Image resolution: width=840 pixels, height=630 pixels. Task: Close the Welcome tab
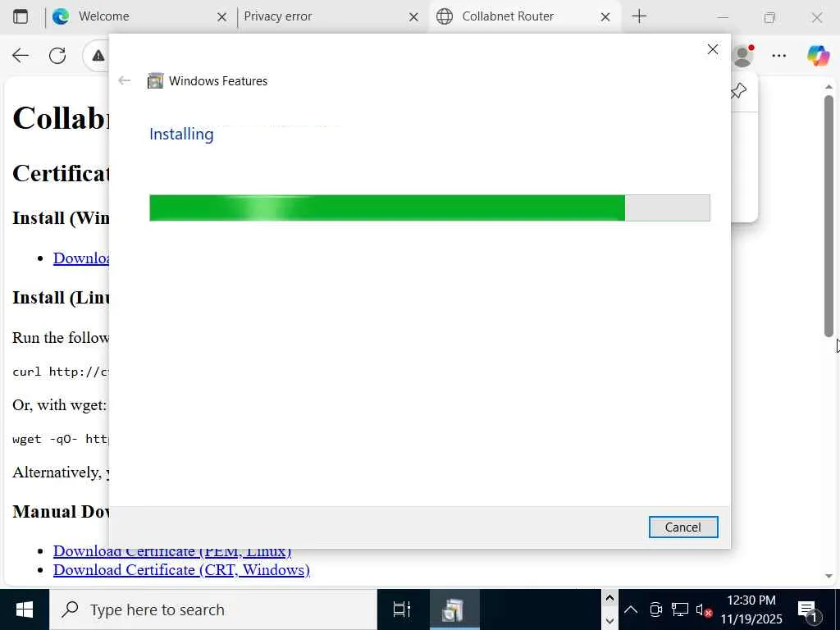[221, 17]
